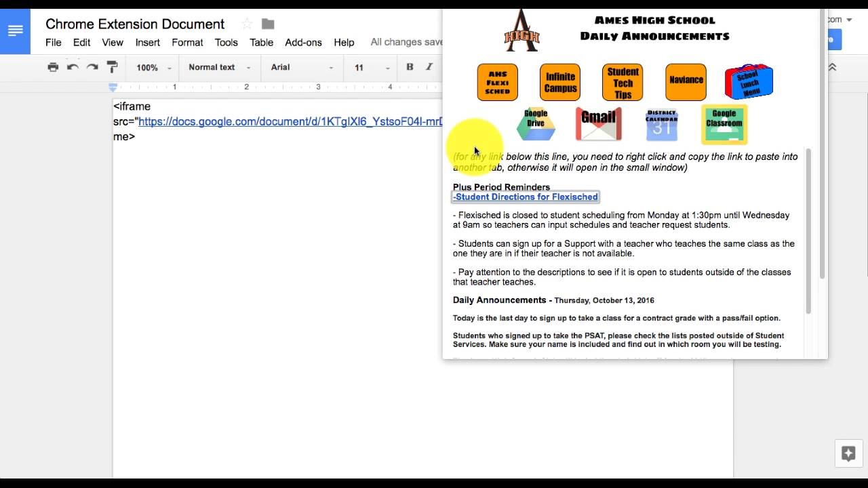868x488 pixels.
Task: Open the Student Tech Tips button
Action: pos(623,82)
